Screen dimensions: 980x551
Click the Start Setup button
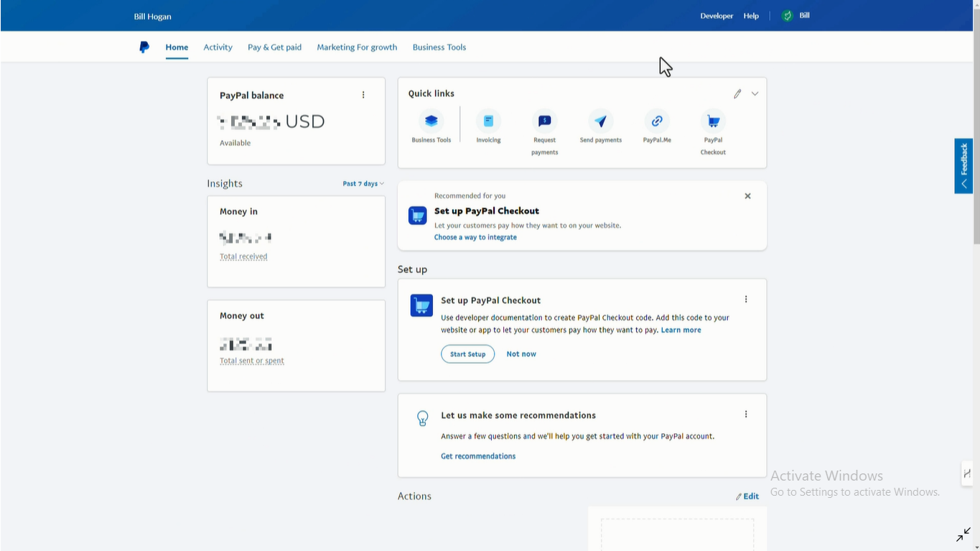coord(467,354)
